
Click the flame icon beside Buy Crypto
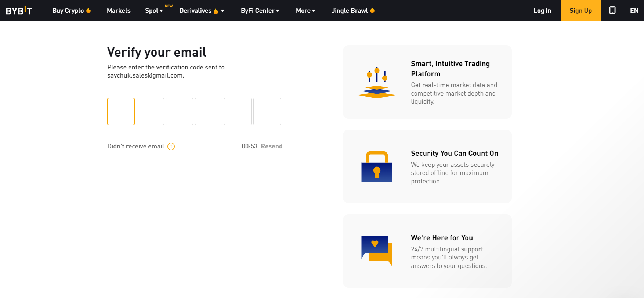point(88,10)
